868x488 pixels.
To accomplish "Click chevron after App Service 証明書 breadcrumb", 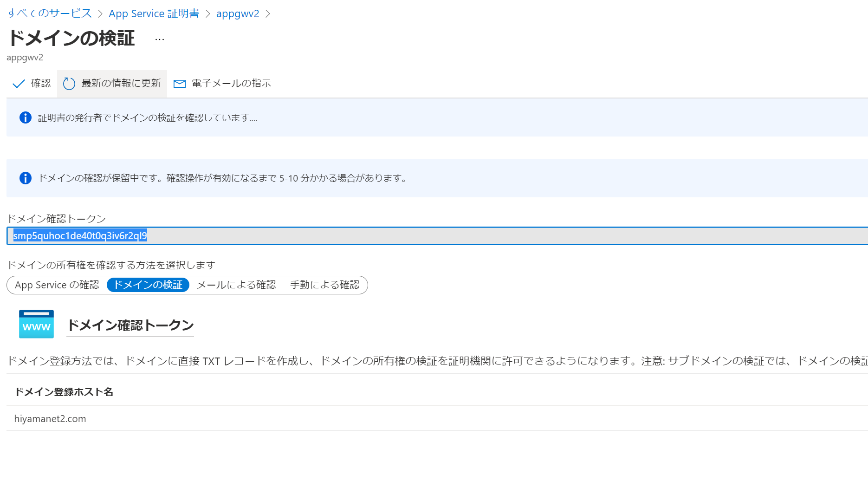I will [207, 14].
